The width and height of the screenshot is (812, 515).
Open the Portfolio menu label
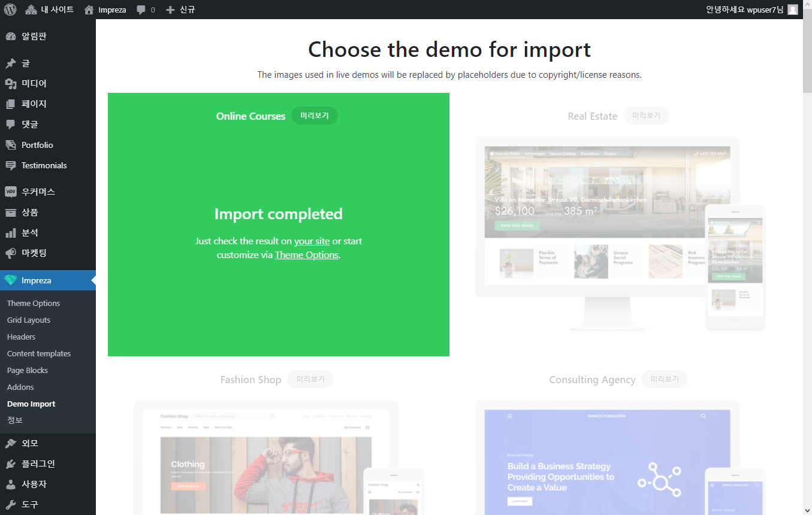(x=37, y=145)
